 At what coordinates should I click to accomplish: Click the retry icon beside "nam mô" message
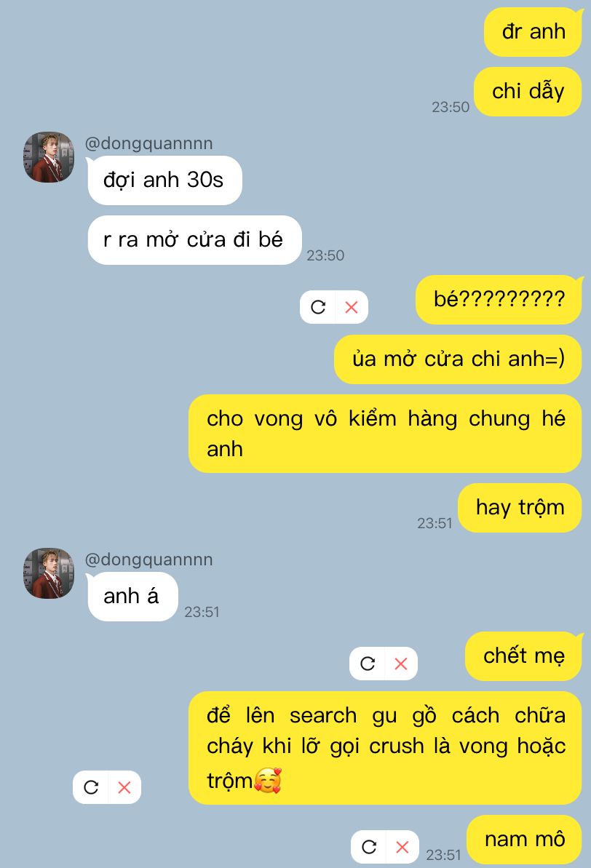[x=369, y=847]
